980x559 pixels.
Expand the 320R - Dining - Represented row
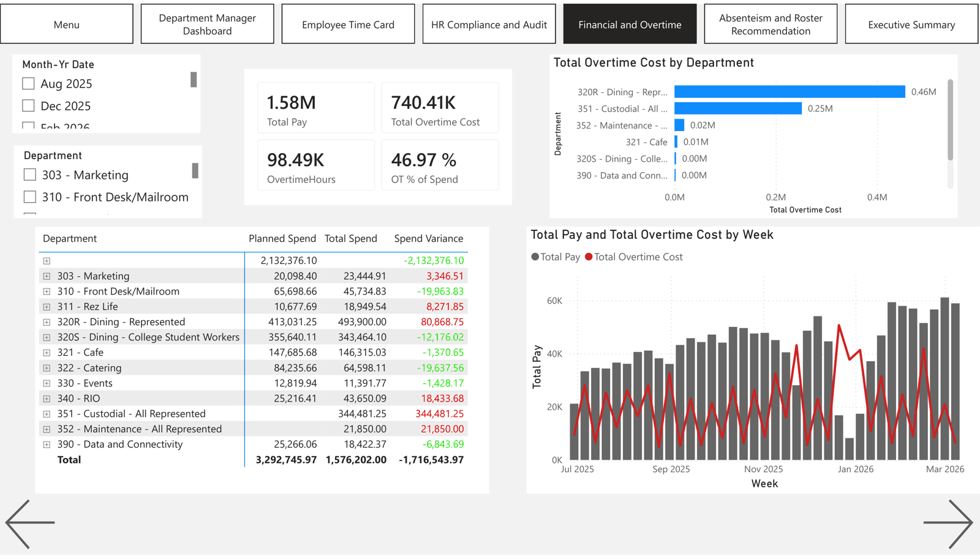click(x=47, y=322)
